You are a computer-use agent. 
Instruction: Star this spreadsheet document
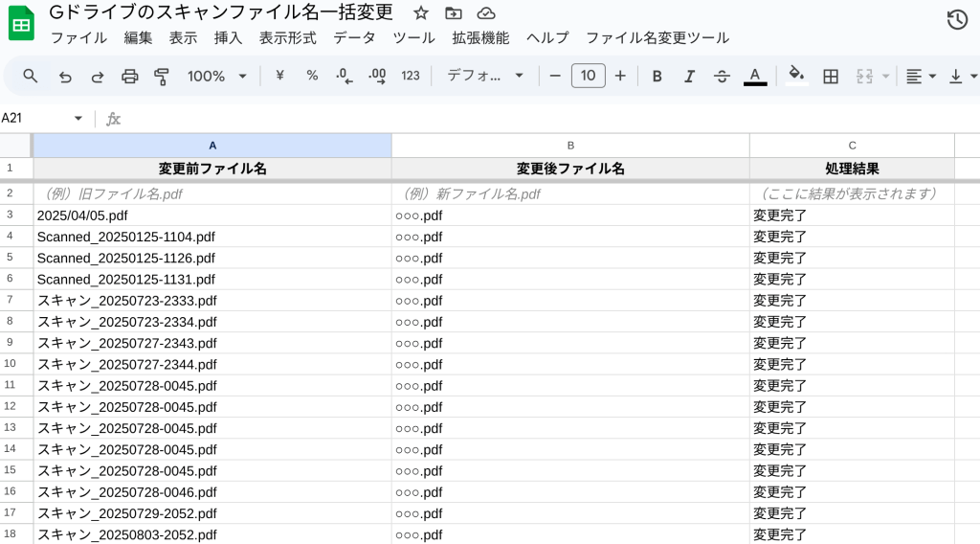coord(421,13)
